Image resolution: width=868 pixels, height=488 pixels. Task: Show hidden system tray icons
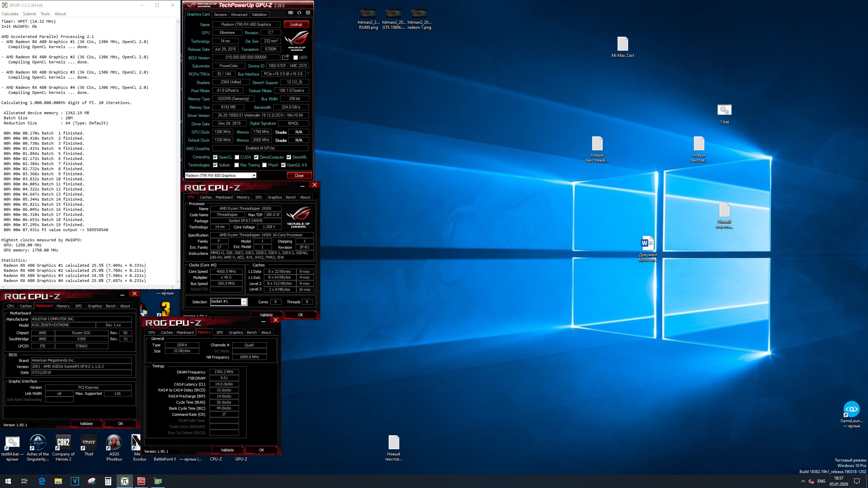[803, 481]
